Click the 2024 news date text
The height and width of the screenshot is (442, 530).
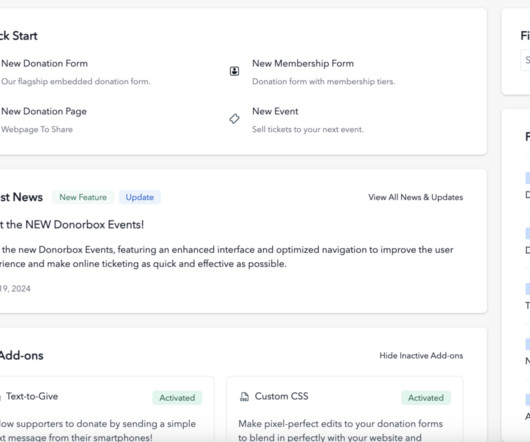pyautogui.click(x=15, y=289)
